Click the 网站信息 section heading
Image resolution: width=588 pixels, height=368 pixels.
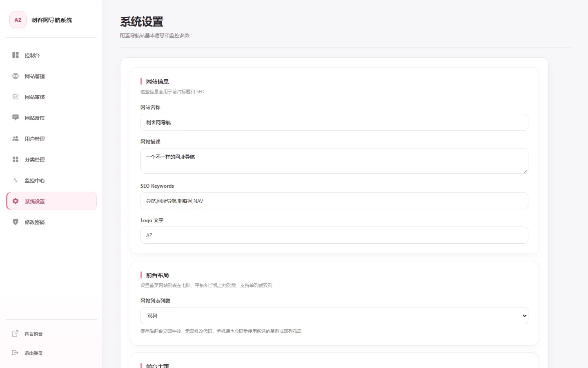[158, 81]
